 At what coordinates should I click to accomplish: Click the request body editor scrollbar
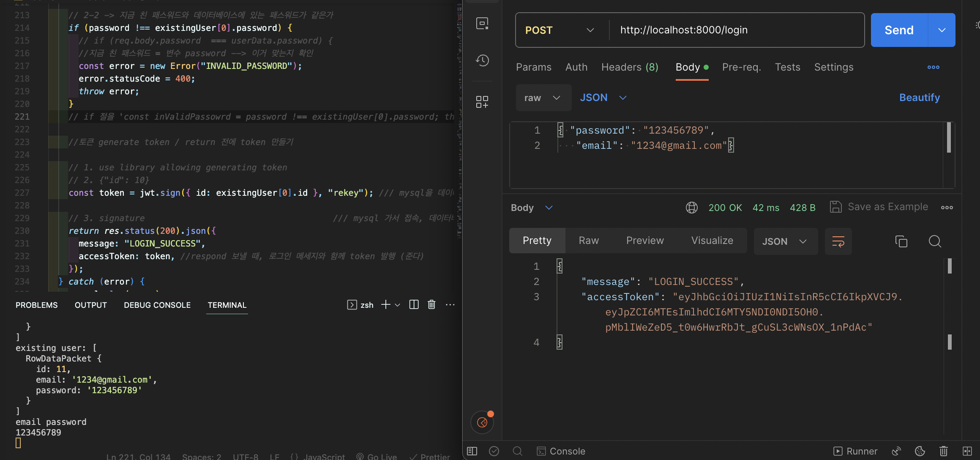(x=949, y=137)
